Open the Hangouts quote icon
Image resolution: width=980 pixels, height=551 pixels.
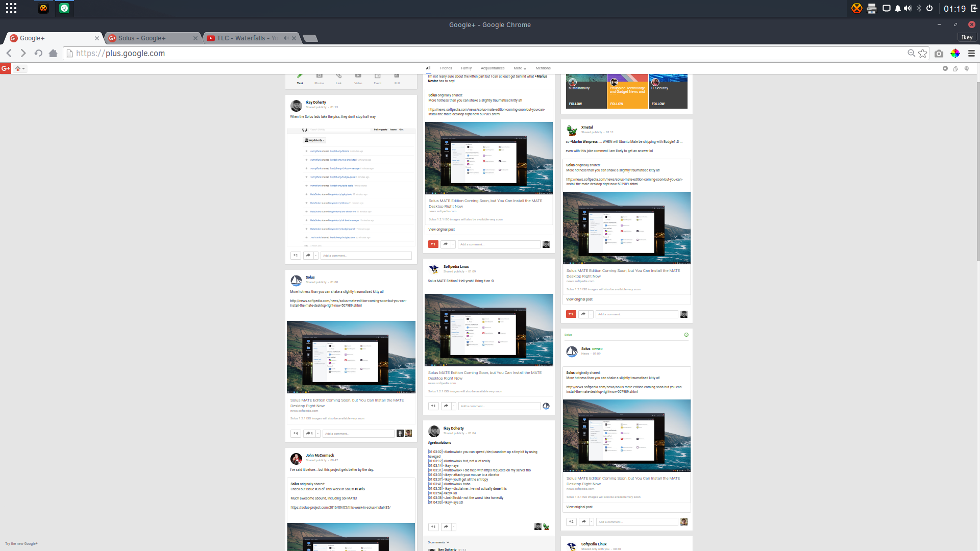pyautogui.click(x=967, y=68)
